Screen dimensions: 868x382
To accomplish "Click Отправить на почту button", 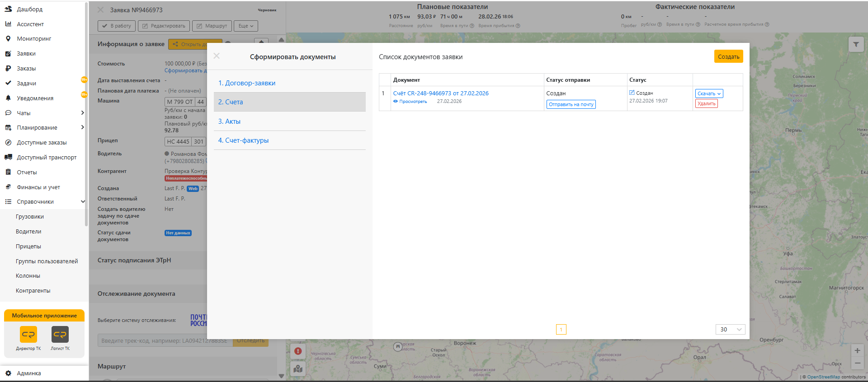I will tap(571, 104).
